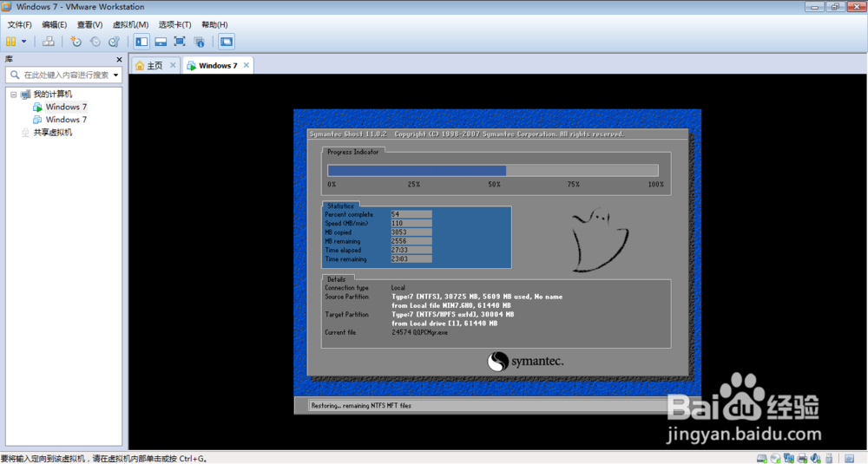Screen dimensions: 868x464
Task: Click the home icon on 主页 tab
Action: [x=140, y=65]
